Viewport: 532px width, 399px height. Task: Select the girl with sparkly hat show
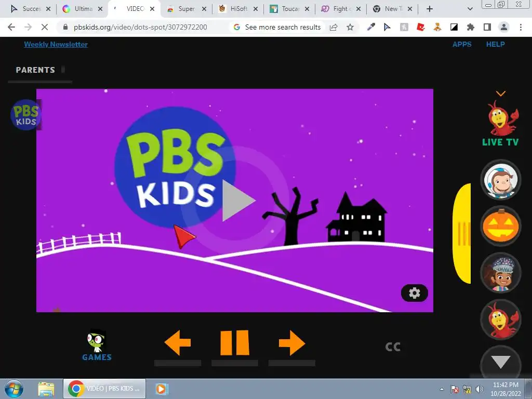pos(501,273)
